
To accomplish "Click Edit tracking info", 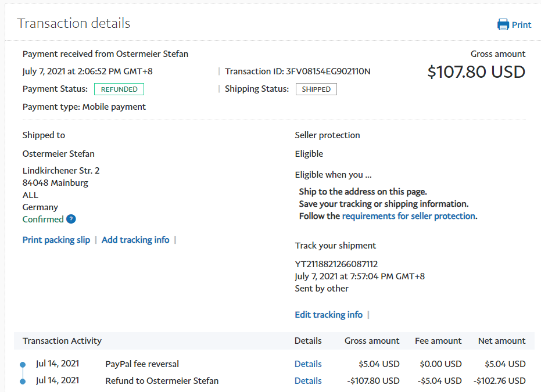I will 328,315.
